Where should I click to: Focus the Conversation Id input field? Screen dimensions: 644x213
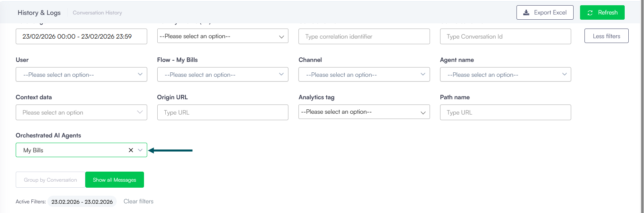pyautogui.click(x=505, y=37)
